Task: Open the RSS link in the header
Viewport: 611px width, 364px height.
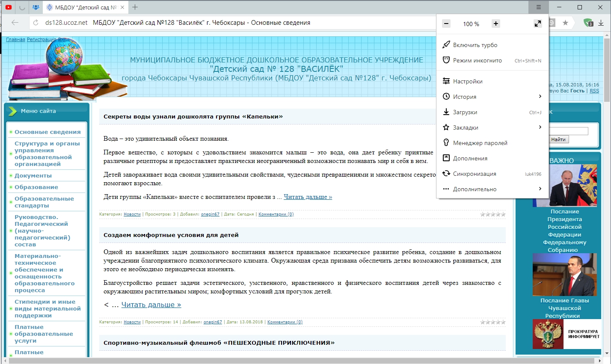Action: (x=594, y=91)
